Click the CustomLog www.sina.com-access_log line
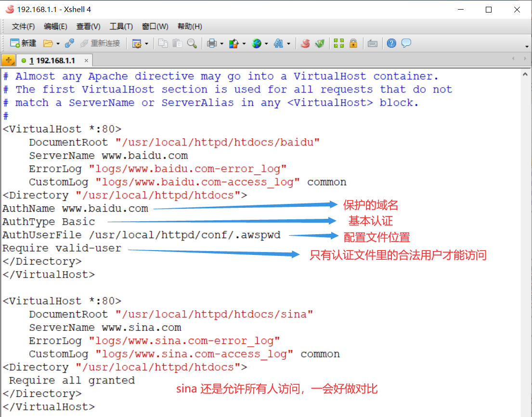 coord(184,354)
